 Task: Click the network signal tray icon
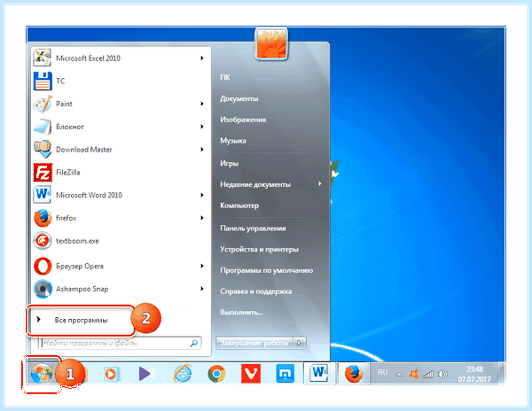pyautogui.click(x=428, y=374)
